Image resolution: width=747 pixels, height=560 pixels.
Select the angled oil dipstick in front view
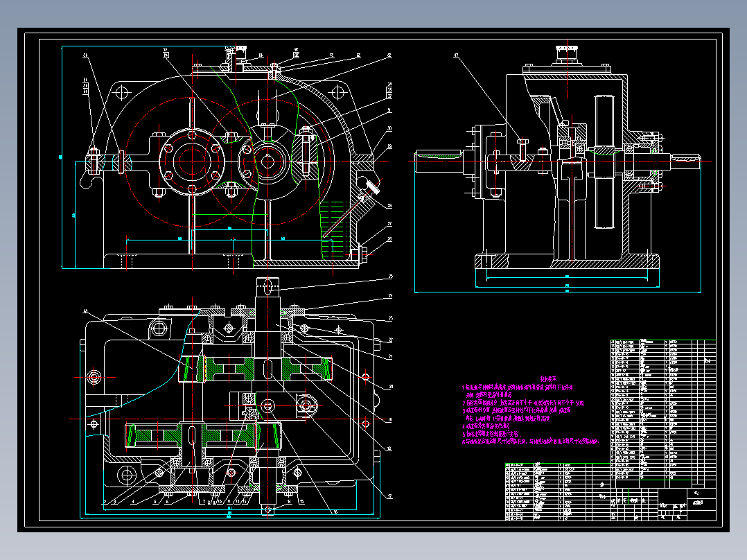click(351, 210)
